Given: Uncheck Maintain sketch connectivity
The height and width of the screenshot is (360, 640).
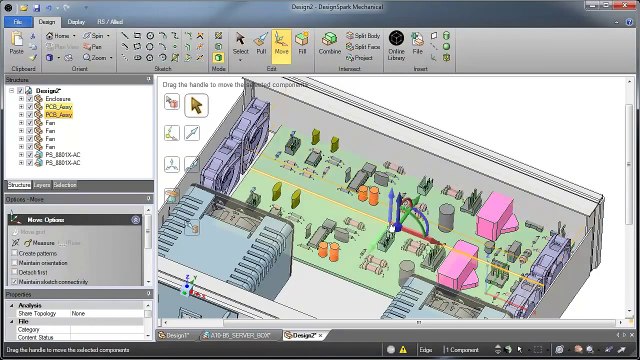Looking at the screenshot, I should click(15, 282).
